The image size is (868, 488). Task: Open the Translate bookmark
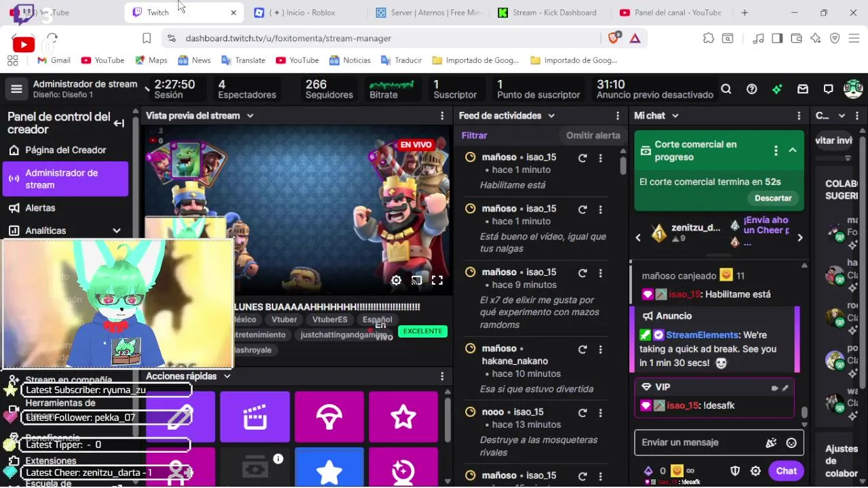pos(243,60)
